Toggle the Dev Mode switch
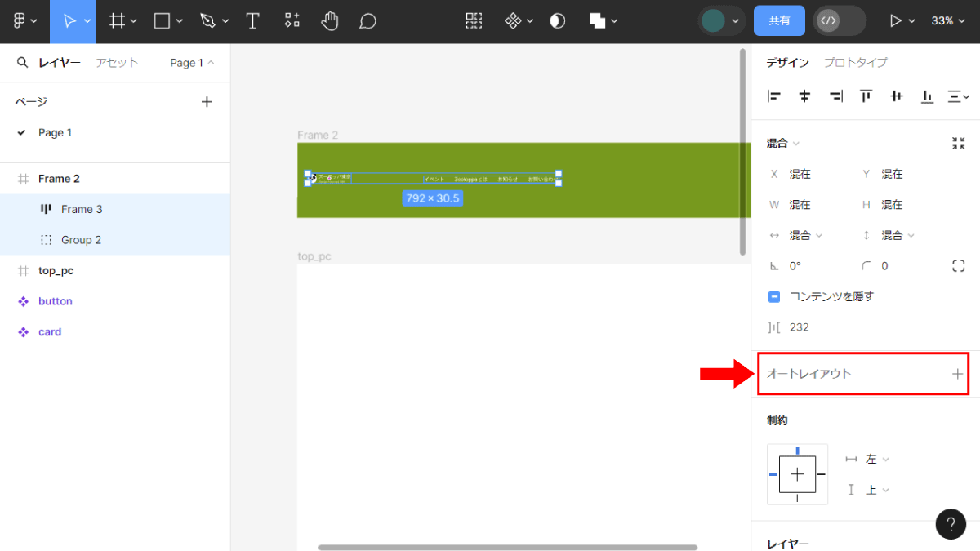Screen dimensions: 980x551 coord(839,21)
